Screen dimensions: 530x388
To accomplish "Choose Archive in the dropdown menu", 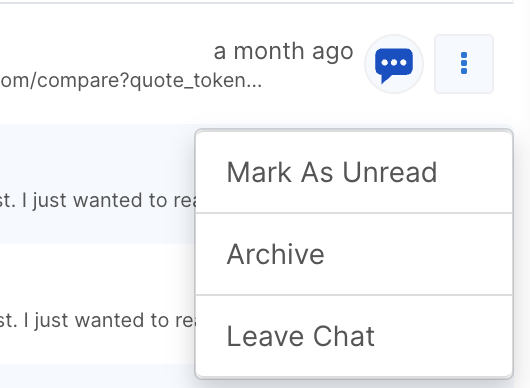I will point(354,254).
